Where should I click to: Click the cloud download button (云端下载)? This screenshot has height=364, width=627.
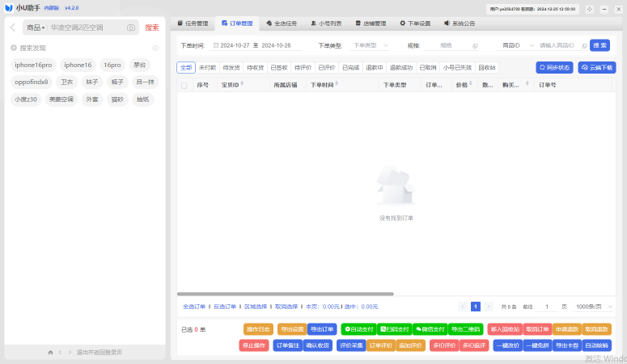(x=596, y=68)
